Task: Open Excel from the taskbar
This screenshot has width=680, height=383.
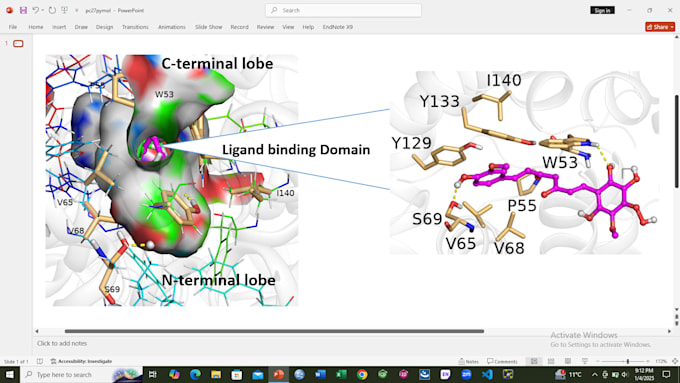Action: pyautogui.click(x=341, y=374)
